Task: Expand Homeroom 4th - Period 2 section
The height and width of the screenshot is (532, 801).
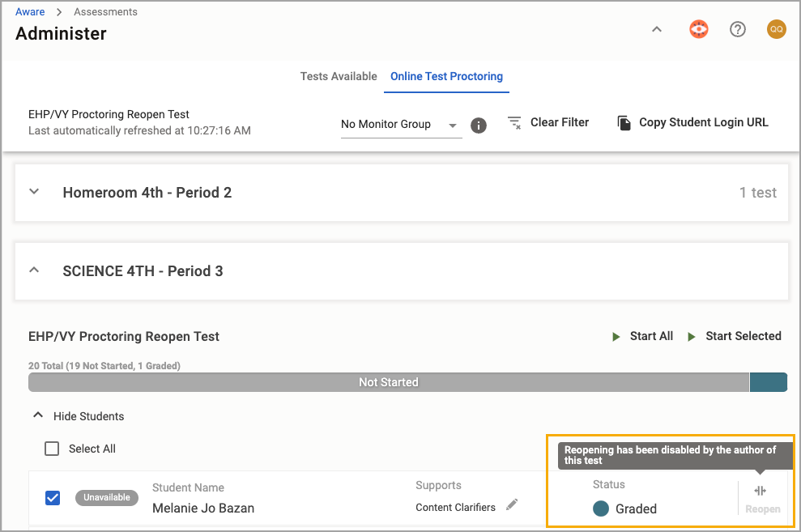Action: click(x=34, y=193)
